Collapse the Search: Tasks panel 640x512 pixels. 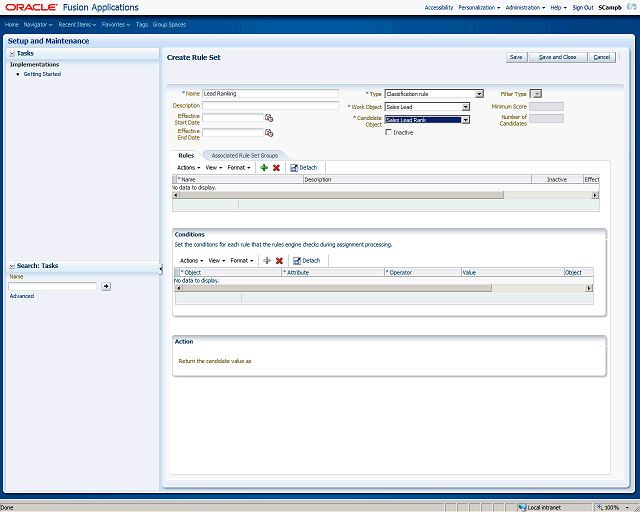click(12, 266)
